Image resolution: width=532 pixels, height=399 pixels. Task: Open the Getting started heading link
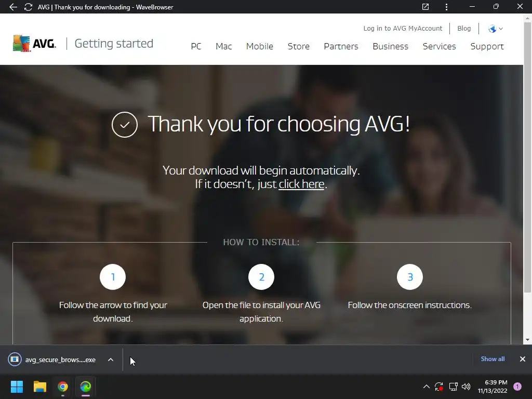[114, 44]
